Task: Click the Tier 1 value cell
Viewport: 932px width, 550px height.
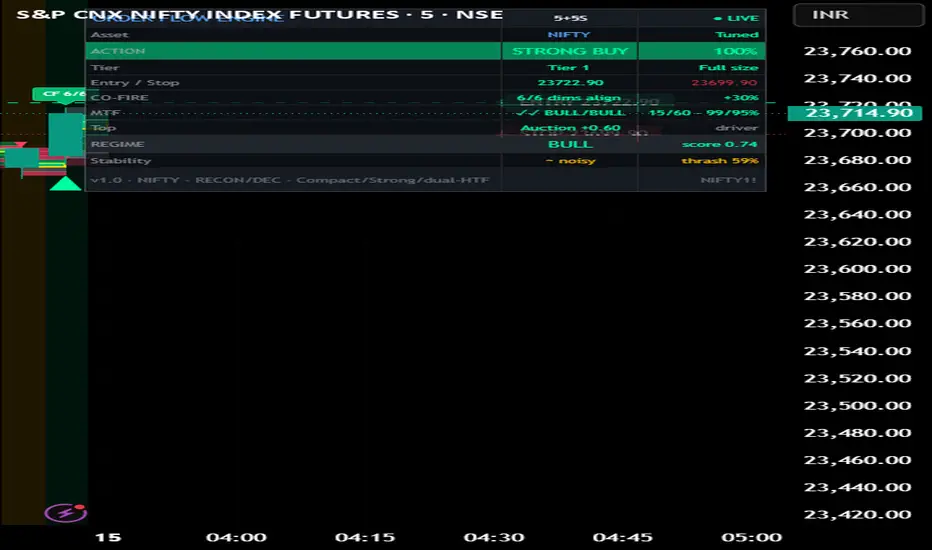Action: point(568,68)
